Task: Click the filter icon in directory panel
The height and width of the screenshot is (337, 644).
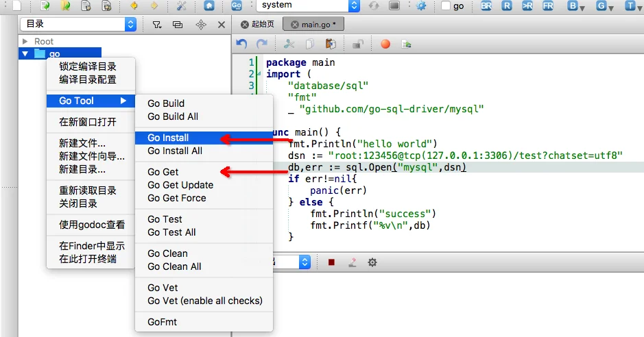Action: (156, 25)
